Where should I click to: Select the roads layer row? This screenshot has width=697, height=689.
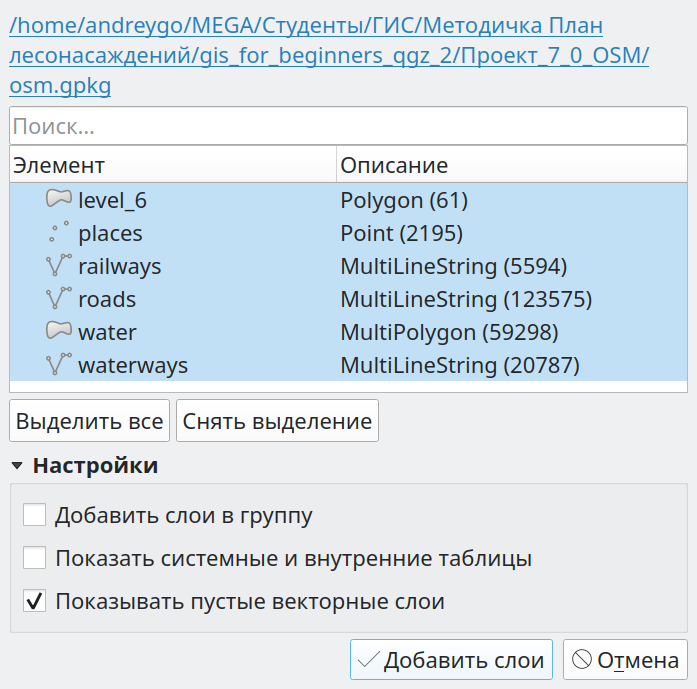click(x=348, y=299)
